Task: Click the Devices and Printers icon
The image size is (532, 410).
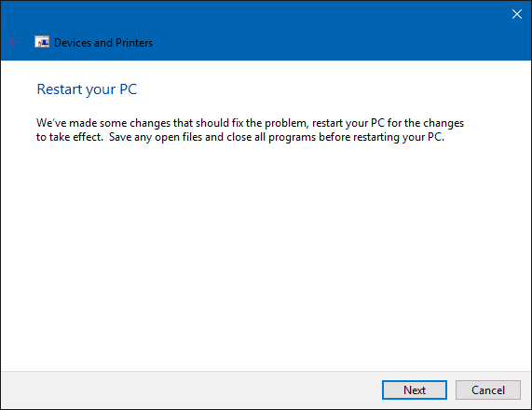Action: coord(42,42)
